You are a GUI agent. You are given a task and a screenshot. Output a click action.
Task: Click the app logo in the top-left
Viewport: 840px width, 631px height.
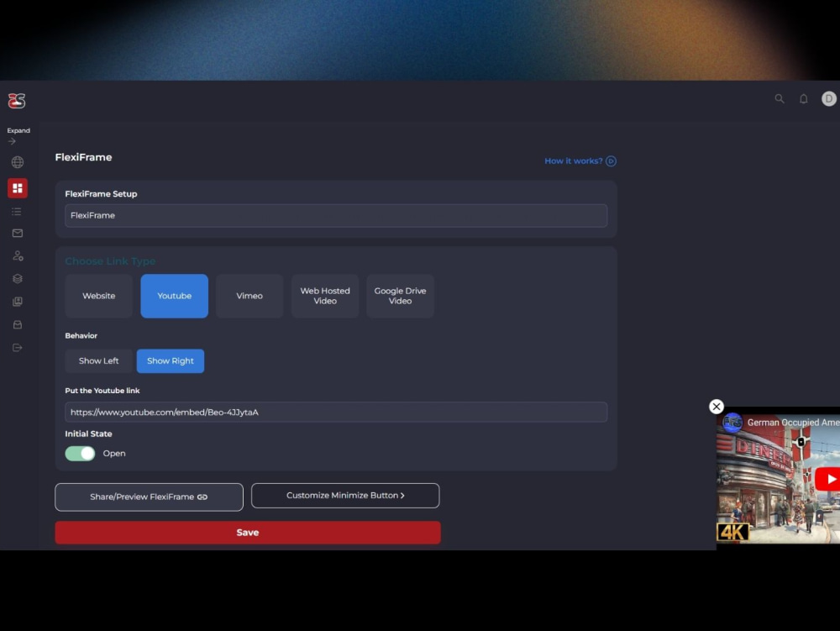point(17,100)
